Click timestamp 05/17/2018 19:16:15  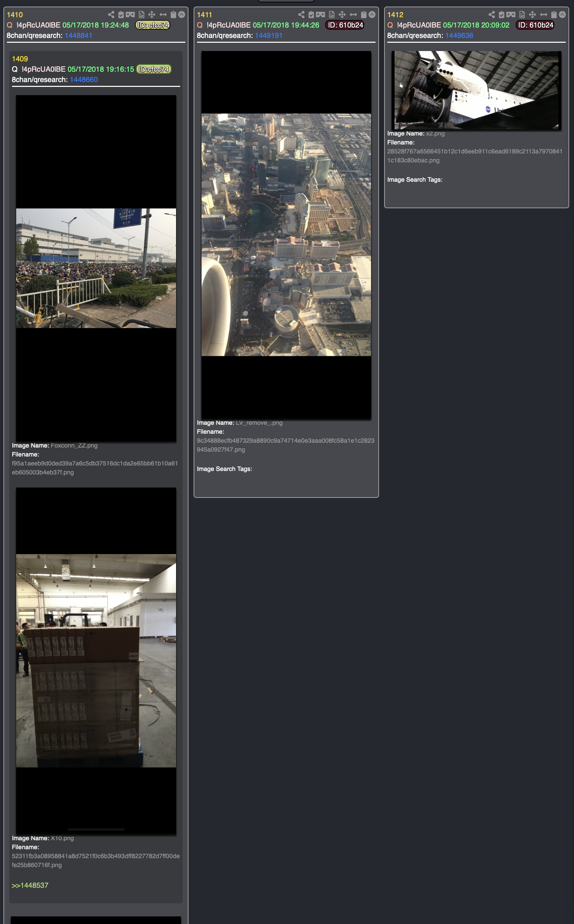click(x=101, y=69)
